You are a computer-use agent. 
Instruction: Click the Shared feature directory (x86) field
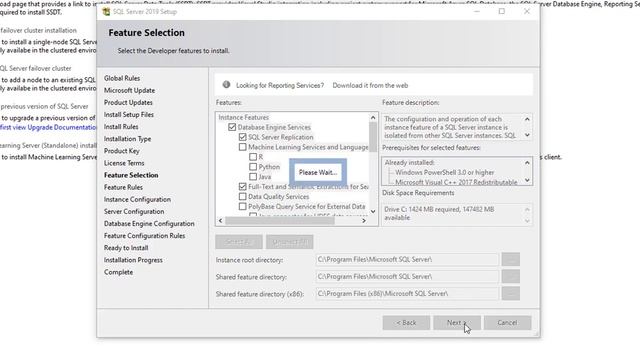point(407,294)
